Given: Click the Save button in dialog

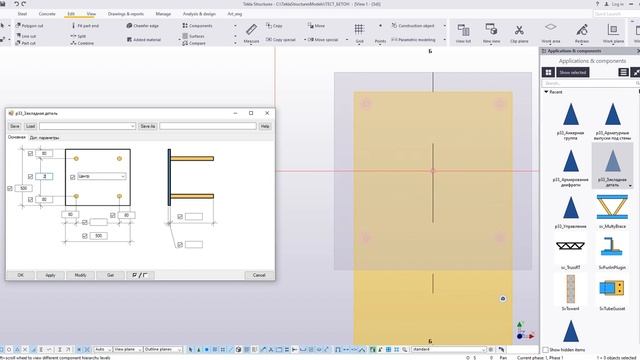Looking at the screenshot, I should tap(15, 126).
